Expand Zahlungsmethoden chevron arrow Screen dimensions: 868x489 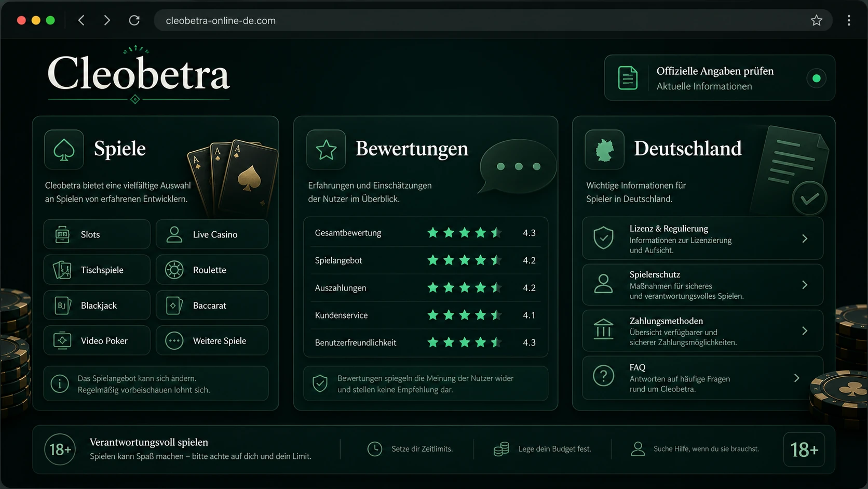pyautogui.click(x=805, y=331)
